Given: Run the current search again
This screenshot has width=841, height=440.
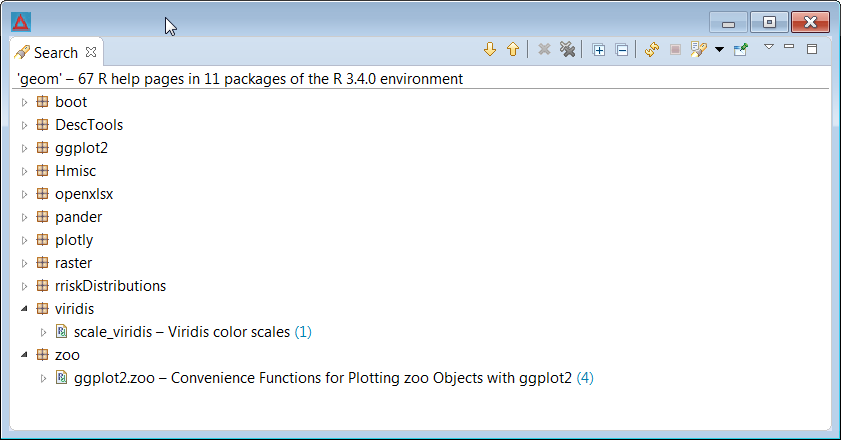Looking at the screenshot, I should [652, 50].
